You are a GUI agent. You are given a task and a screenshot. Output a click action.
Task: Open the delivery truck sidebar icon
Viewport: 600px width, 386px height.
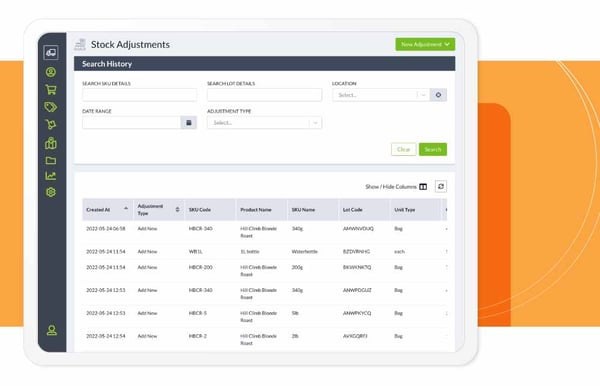pos(51,53)
